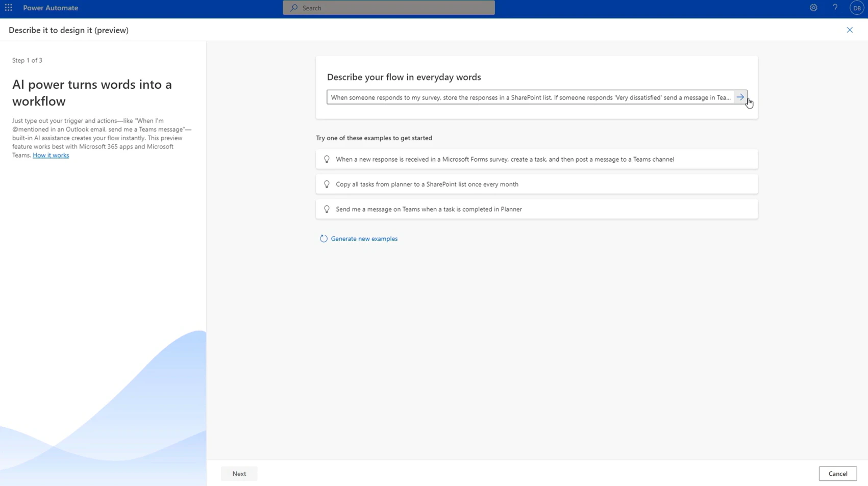Click the AI power turns words heading
Viewport: 868px width, 486px height.
point(92,93)
